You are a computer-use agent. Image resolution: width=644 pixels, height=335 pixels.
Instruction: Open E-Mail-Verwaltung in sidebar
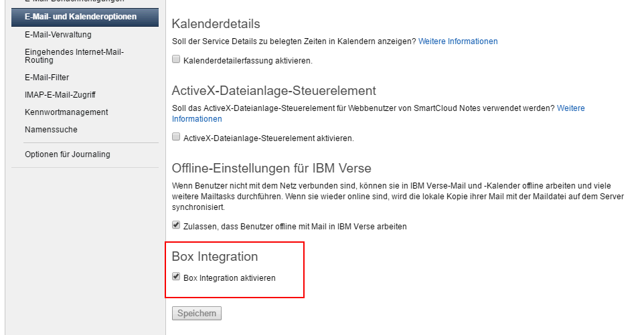coord(58,35)
